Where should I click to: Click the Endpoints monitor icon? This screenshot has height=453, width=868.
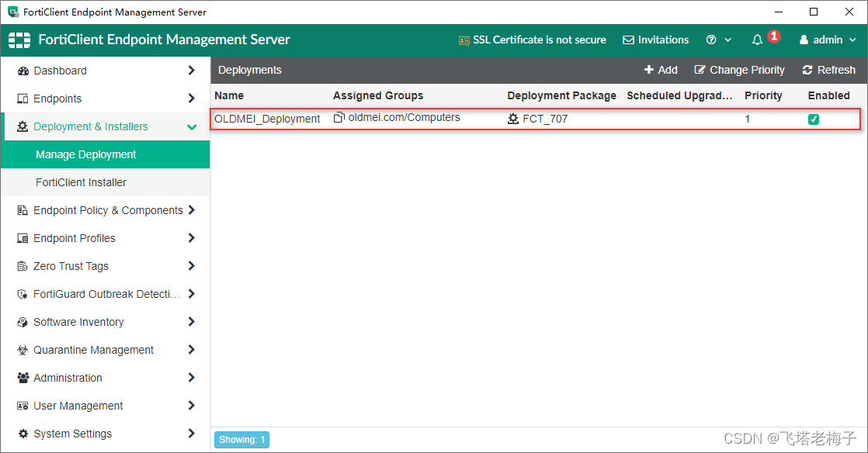coord(23,99)
